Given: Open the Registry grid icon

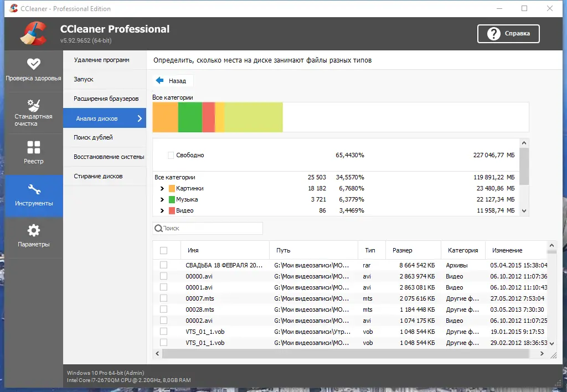Looking at the screenshot, I should (x=34, y=147).
